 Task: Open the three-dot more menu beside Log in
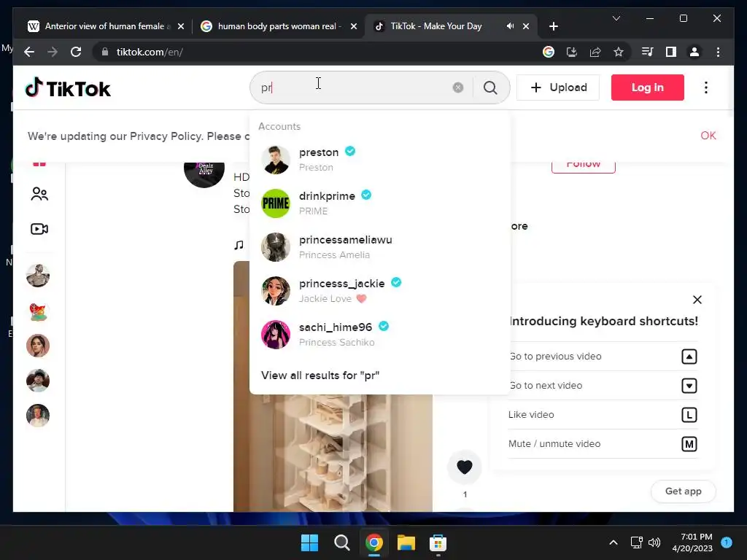[x=706, y=87]
